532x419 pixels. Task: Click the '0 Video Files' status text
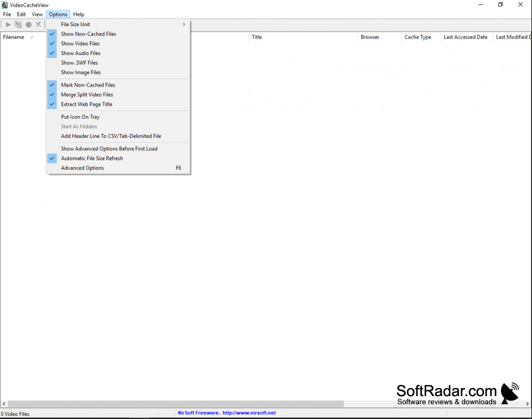click(15, 414)
